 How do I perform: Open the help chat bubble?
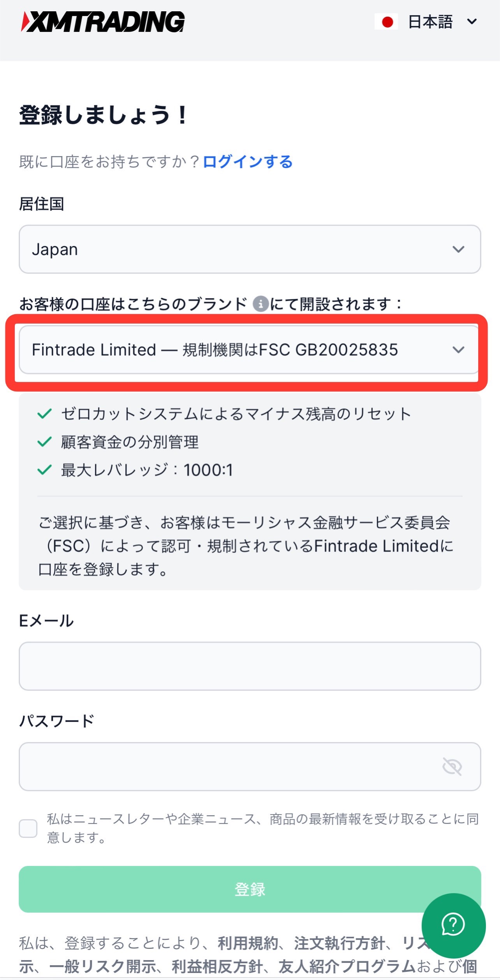click(x=453, y=925)
